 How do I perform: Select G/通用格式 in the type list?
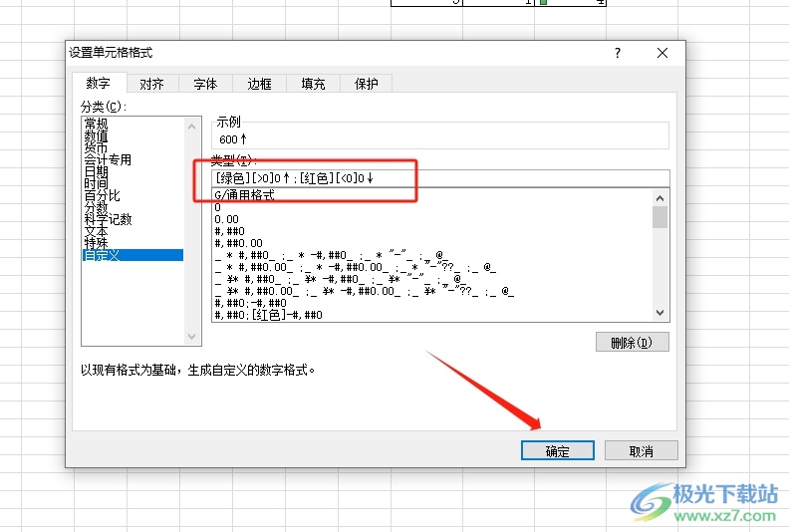(245, 195)
